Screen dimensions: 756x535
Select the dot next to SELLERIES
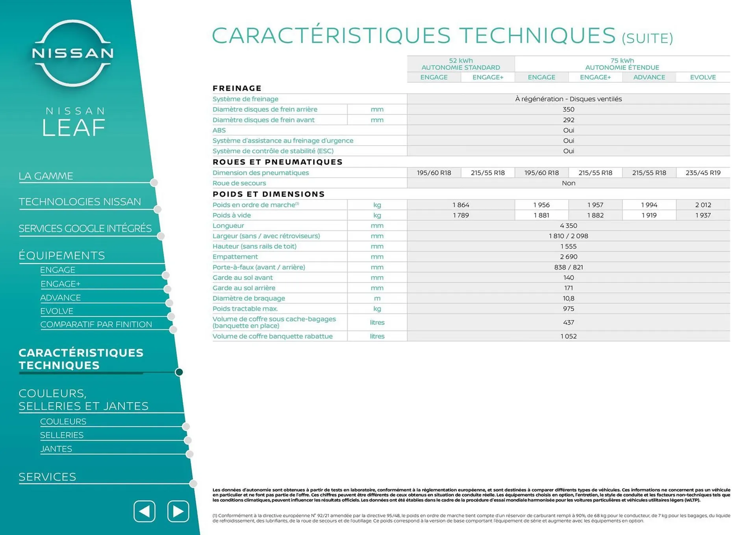187,439
